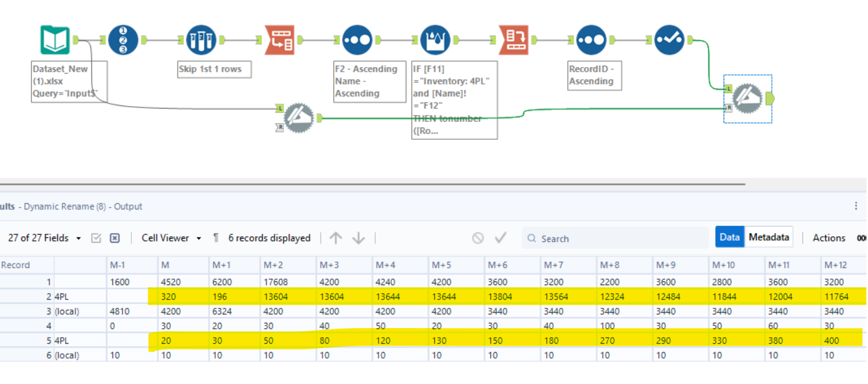
Task: Toggle the whitespace paragraph mark display
Action: (x=216, y=238)
